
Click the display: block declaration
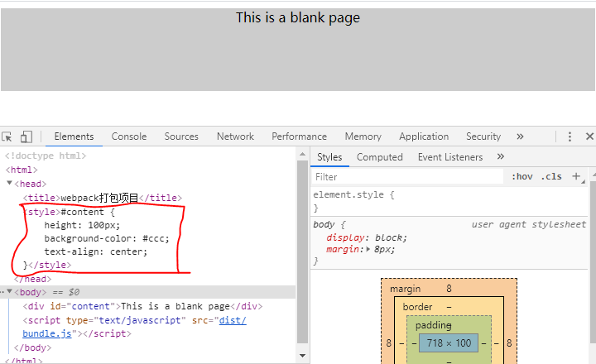tap(367, 237)
